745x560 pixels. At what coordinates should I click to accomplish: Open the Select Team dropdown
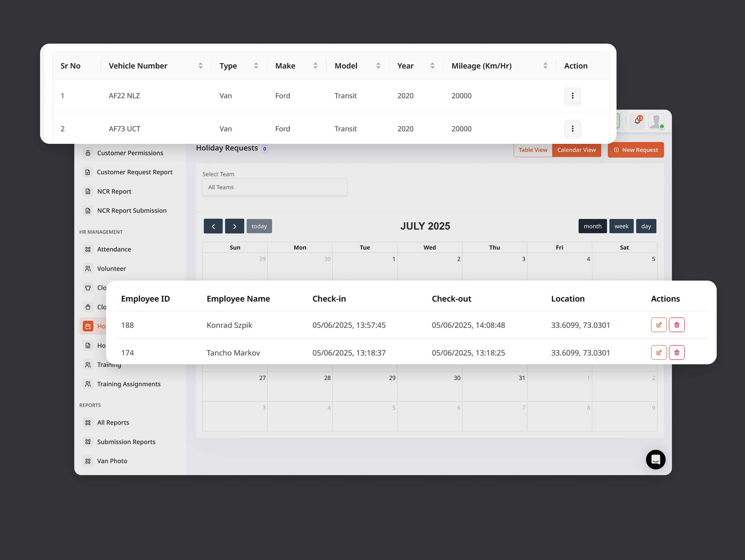(x=274, y=187)
